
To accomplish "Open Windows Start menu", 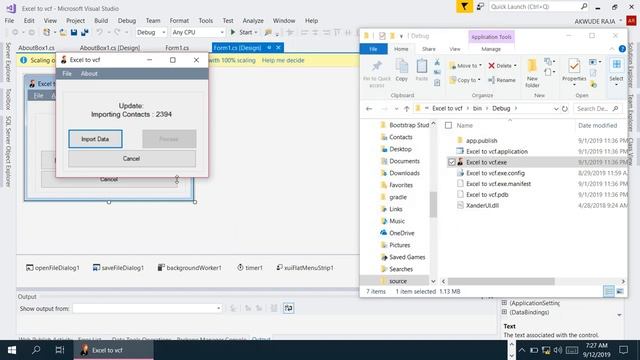I will (11, 350).
